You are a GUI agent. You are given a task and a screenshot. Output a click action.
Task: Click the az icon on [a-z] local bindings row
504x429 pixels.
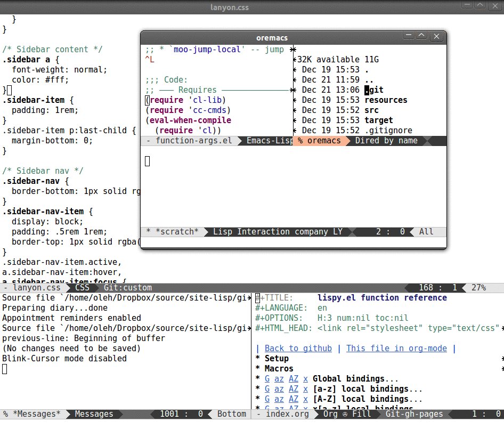pyautogui.click(x=279, y=388)
